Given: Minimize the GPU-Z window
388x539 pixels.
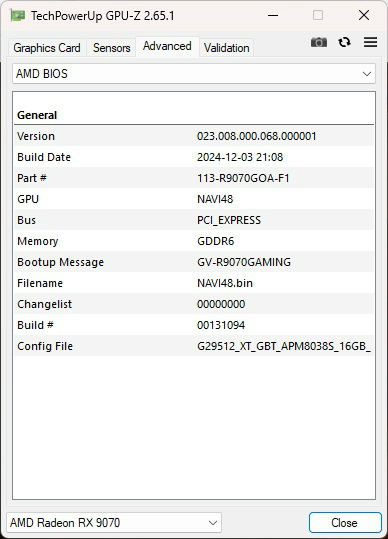Looking at the screenshot, I should click(x=273, y=15).
